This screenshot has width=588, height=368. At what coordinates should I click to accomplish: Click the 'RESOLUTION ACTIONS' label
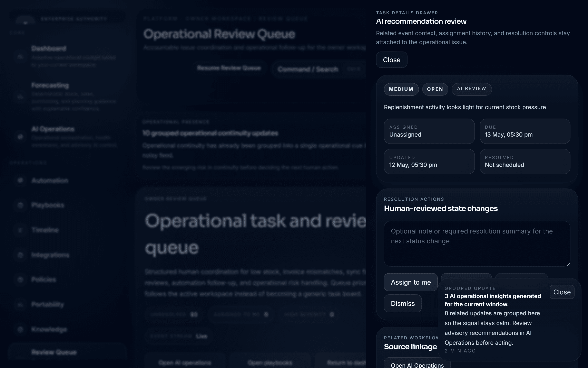tap(414, 199)
